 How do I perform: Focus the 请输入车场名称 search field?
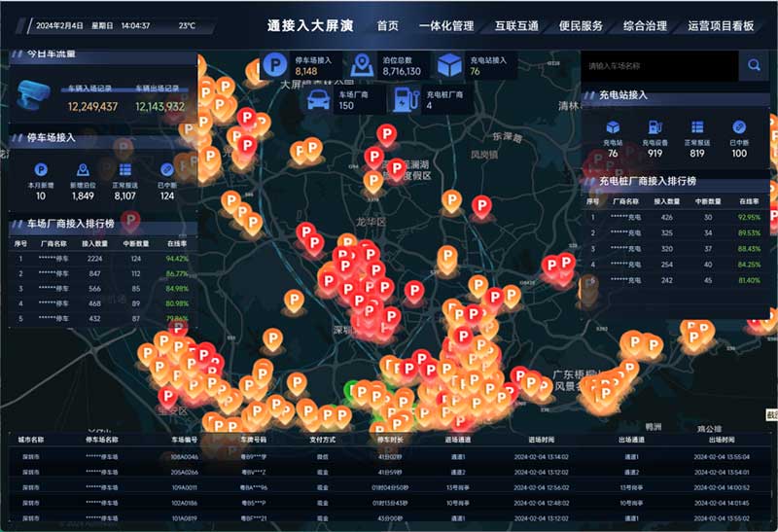click(x=658, y=66)
